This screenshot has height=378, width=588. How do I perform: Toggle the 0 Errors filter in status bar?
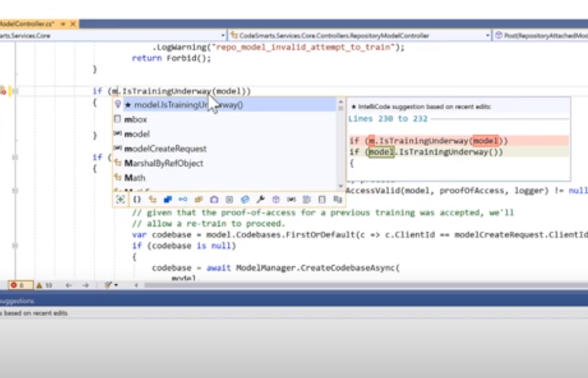click(17, 285)
